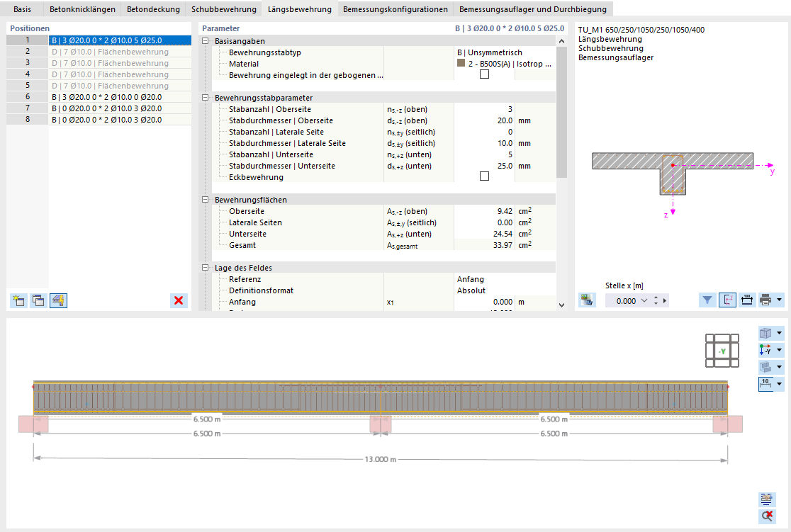Toggle the Eckbewehrung checkbox
Screen dimensions: 791x532
tap(484, 176)
